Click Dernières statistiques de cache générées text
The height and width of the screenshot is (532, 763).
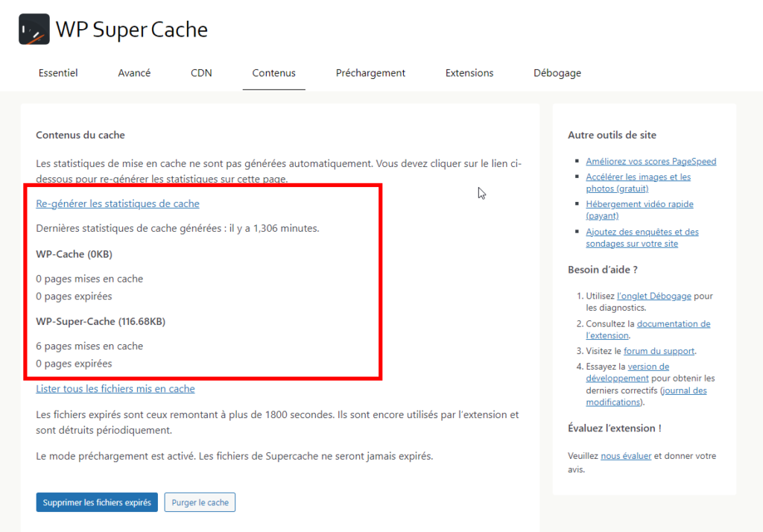pyautogui.click(x=177, y=228)
